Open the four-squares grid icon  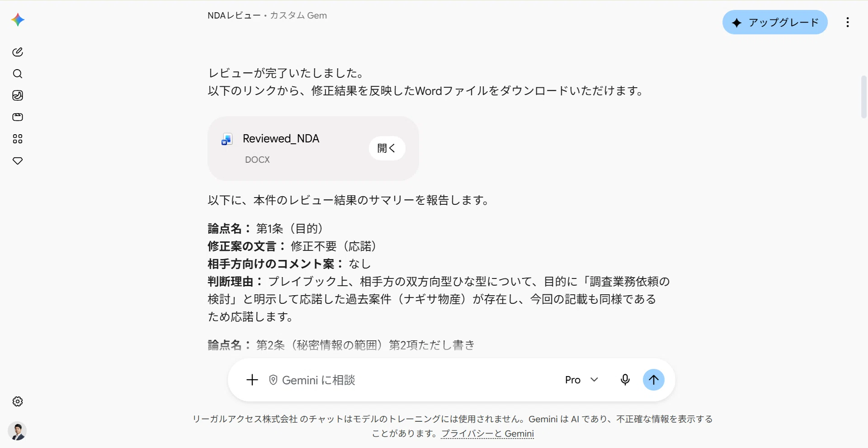click(18, 139)
